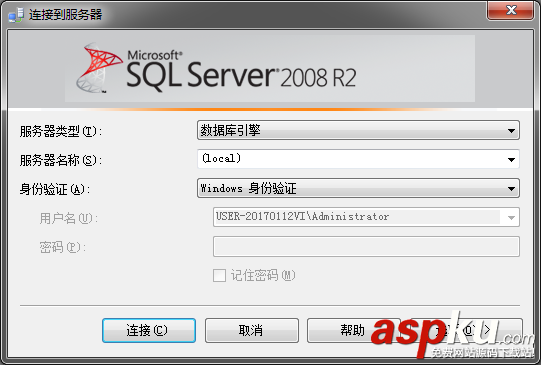Open the server type (服务器类型) dropdown
This screenshot has width=541, height=365.
point(358,130)
